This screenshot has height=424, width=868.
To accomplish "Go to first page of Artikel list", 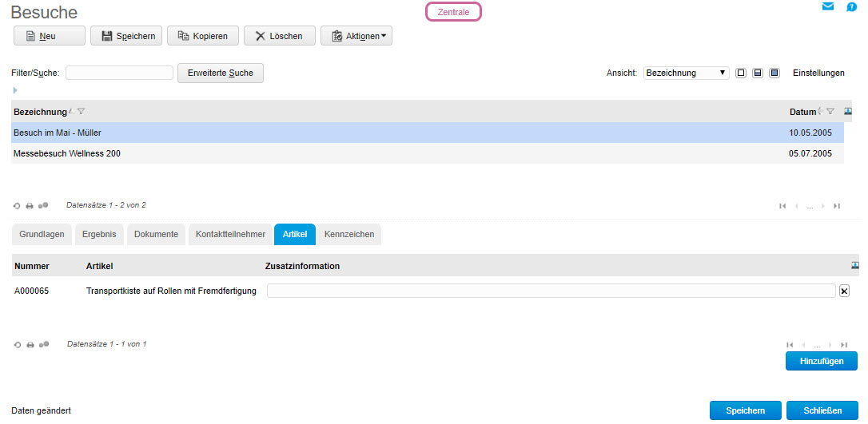I will 789,344.
